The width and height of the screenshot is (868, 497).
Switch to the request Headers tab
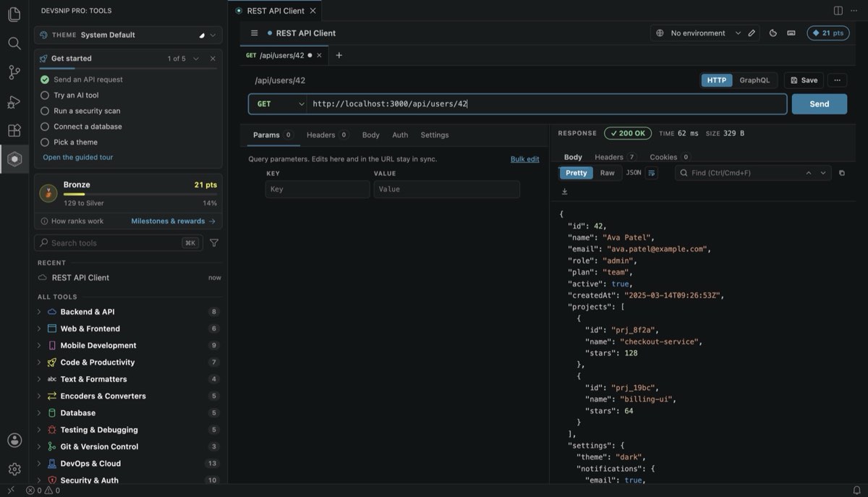[x=327, y=135]
